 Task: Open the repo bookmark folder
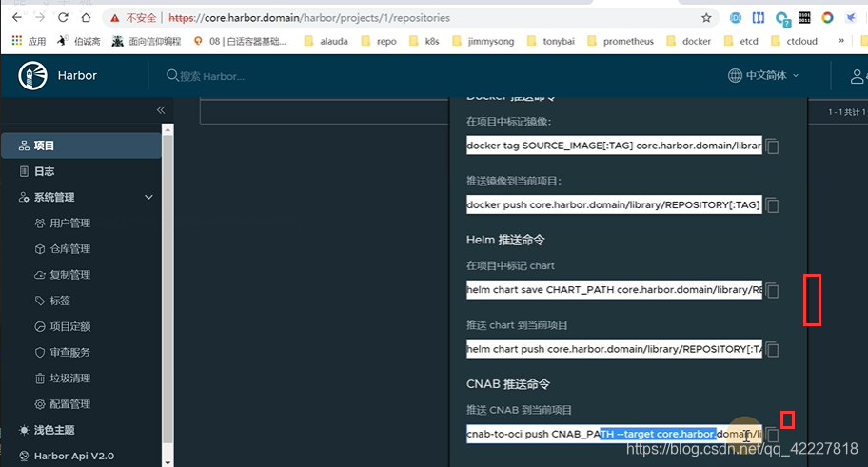(x=379, y=41)
